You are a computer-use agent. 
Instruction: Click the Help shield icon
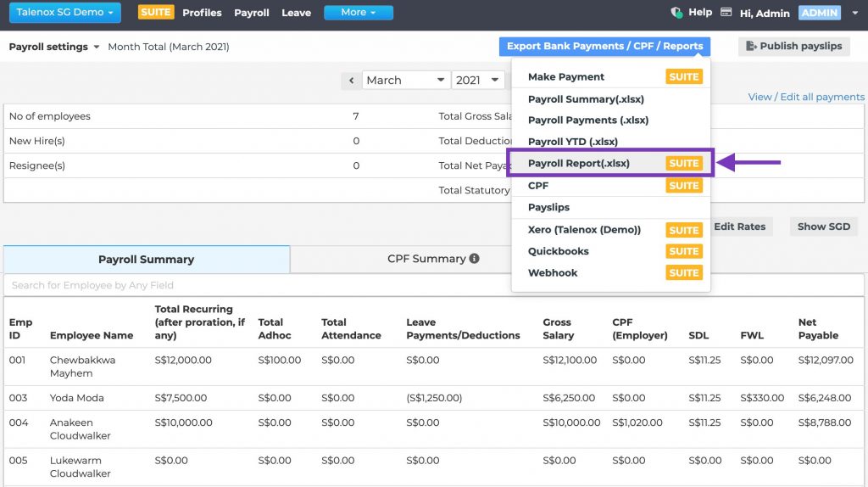pos(676,12)
